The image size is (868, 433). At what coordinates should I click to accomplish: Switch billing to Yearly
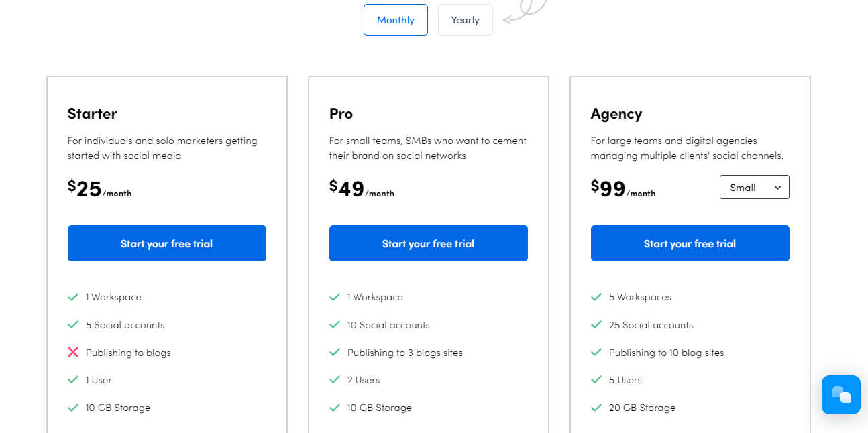pyautogui.click(x=465, y=20)
